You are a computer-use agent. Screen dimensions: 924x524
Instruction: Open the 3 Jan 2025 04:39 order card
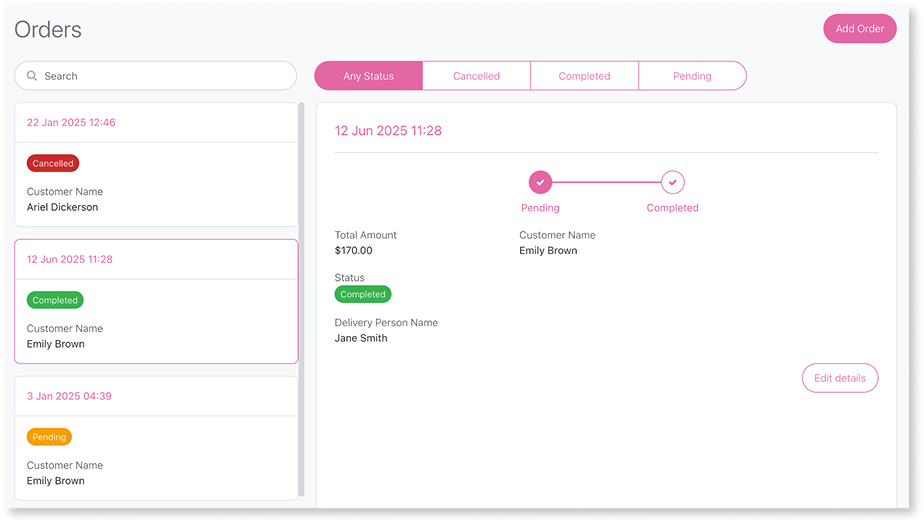click(156, 438)
